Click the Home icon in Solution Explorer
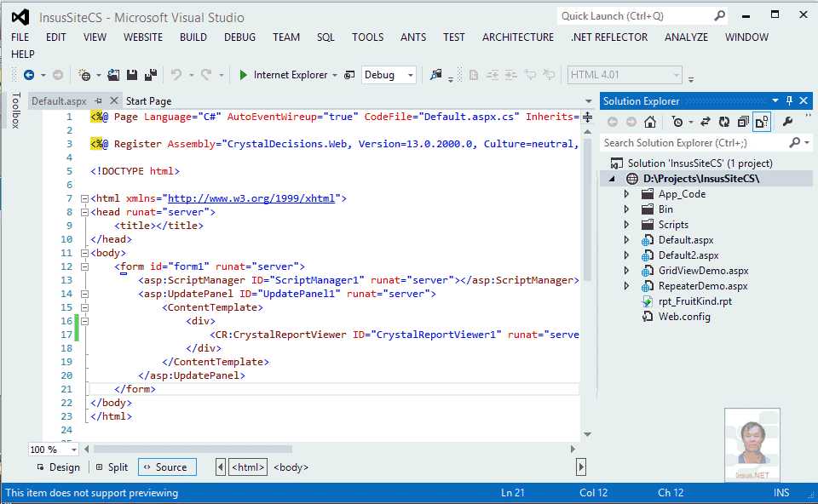 (649, 122)
